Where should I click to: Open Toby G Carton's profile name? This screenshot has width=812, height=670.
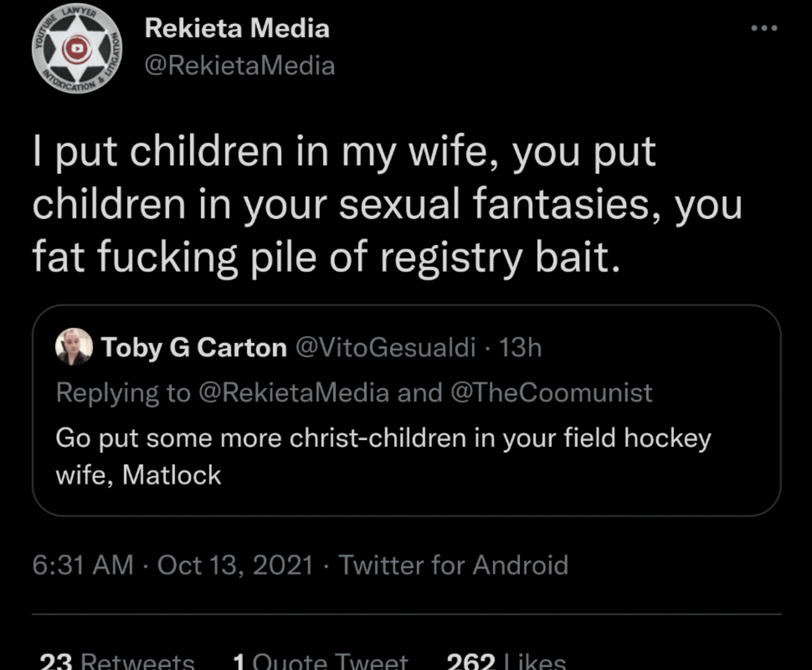pyautogui.click(x=194, y=347)
